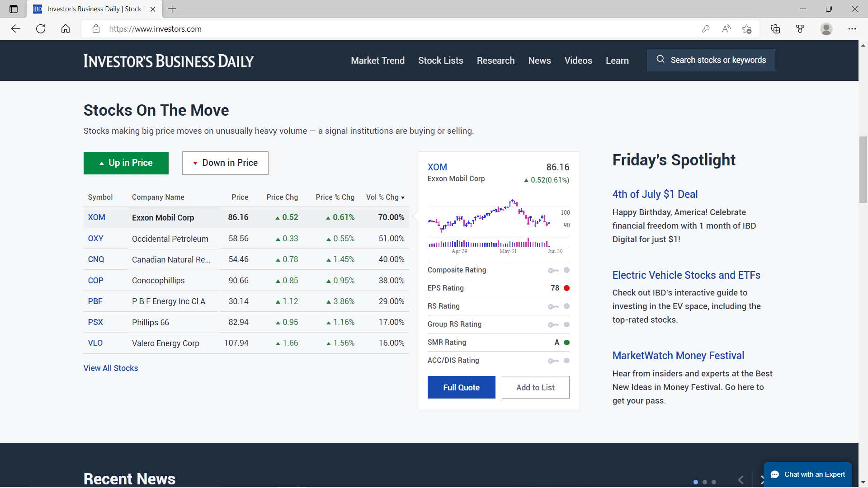
Task: Select the second carousel dot indicator
Action: [705, 482]
